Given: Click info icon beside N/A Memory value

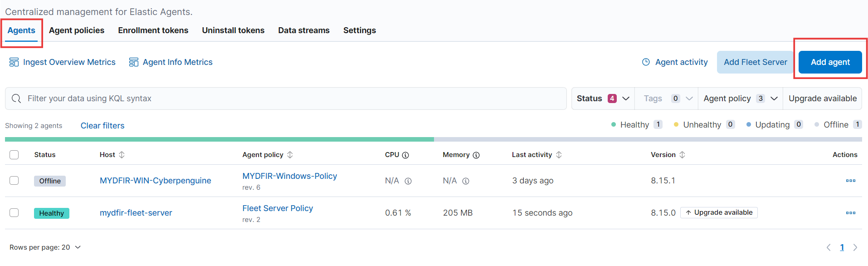Looking at the screenshot, I should point(466,181).
